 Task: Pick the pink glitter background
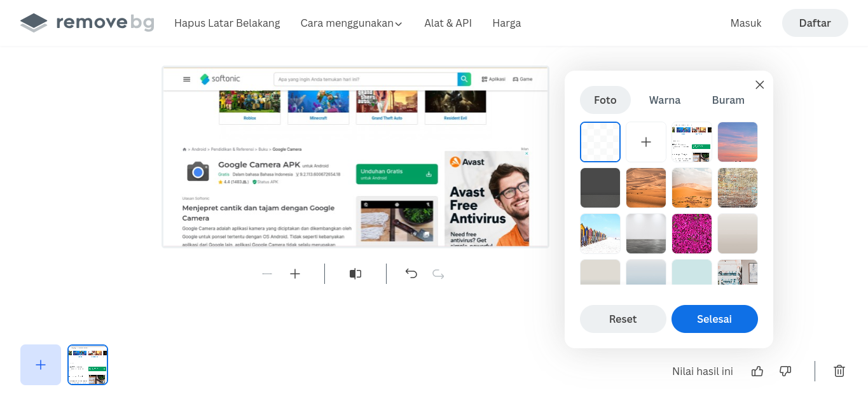[x=692, y=234]
